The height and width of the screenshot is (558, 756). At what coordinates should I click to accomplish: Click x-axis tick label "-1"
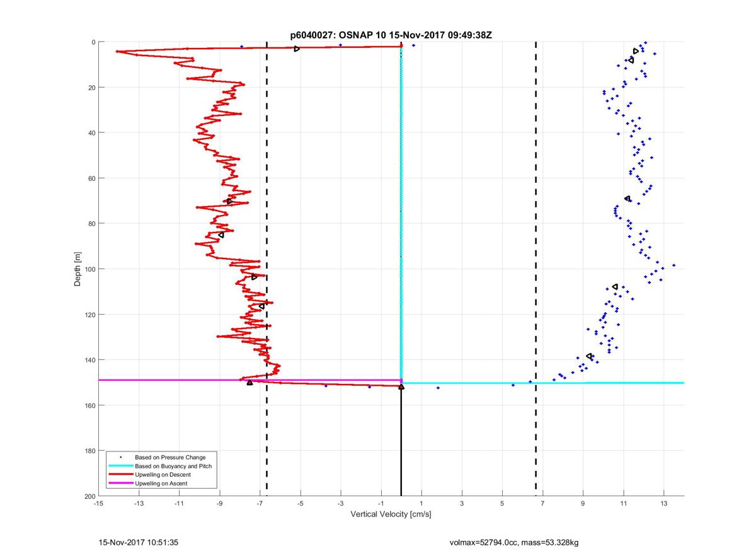[x=381, y=504]
